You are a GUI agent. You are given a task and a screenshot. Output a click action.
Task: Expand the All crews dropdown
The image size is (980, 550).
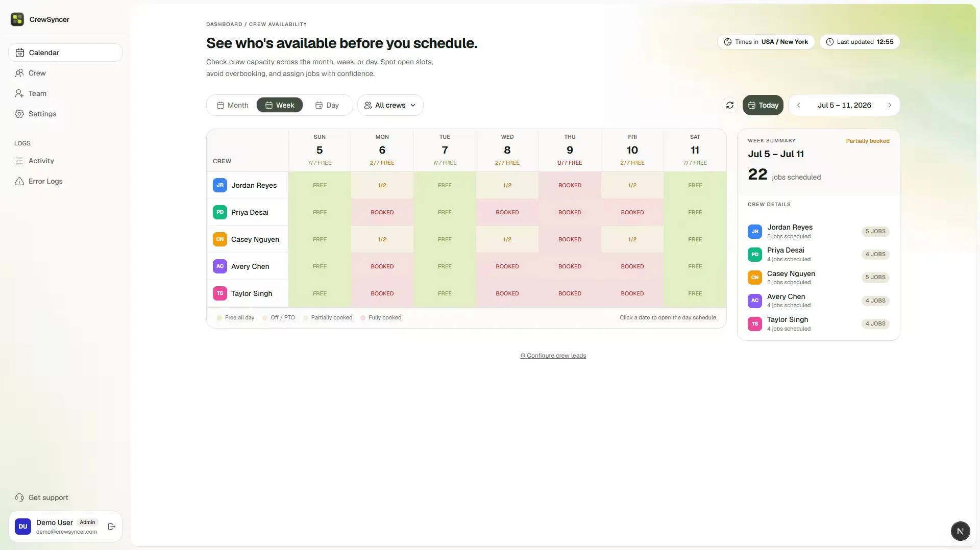(390, 105)
